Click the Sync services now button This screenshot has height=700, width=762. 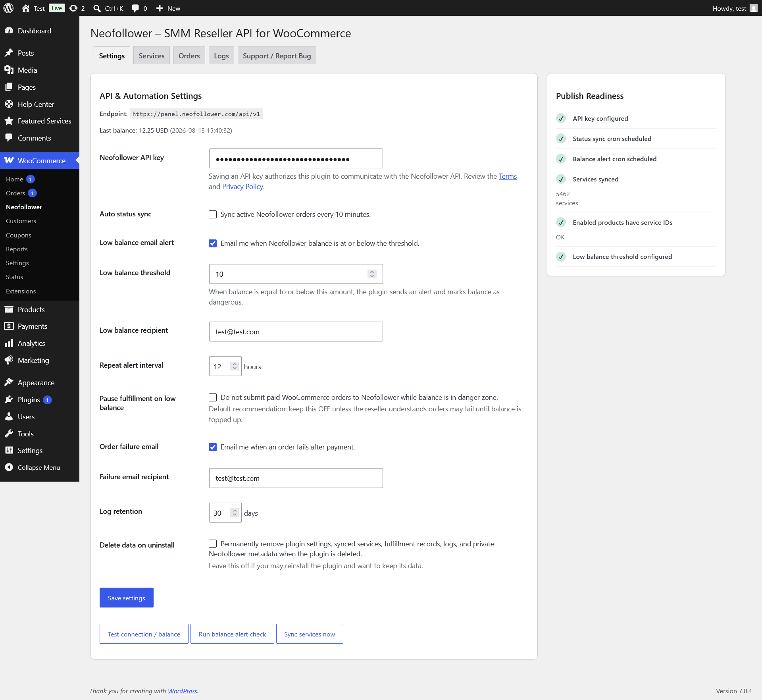310,634
